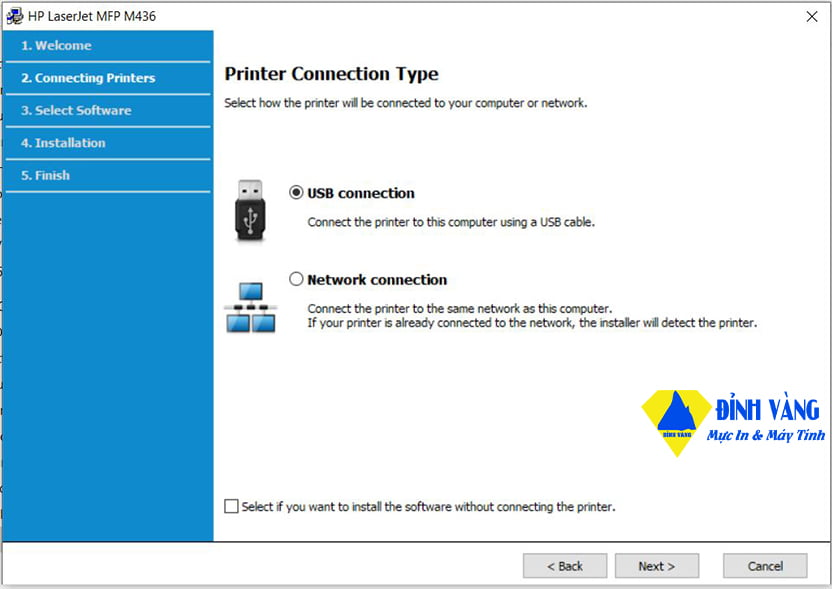Click text 'Connect the printer to the same network'
The width and height of the screenshot is (832, 589).
414,308
